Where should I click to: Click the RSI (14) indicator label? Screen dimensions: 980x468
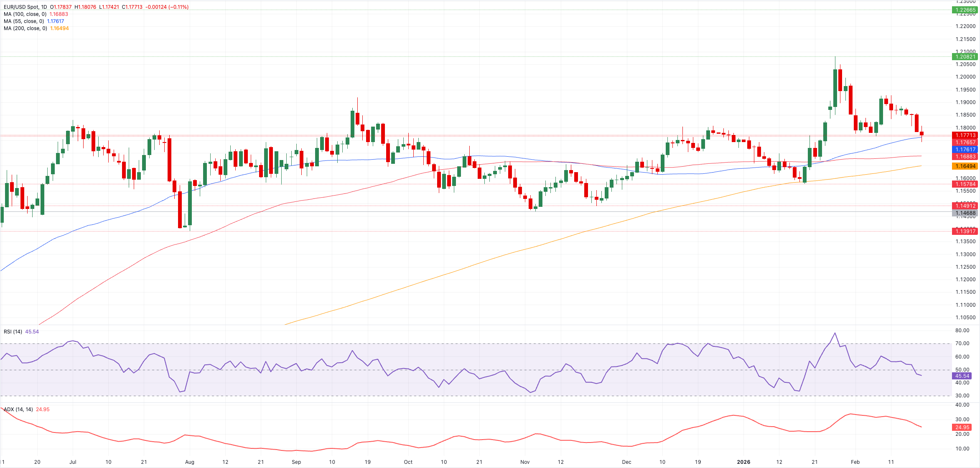[13, 332]
